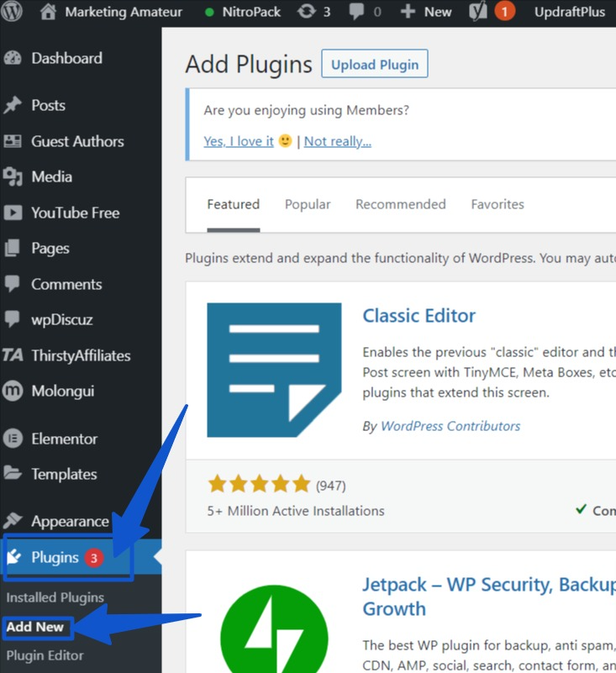Click the NitroPack green status dot

point(209,12)
